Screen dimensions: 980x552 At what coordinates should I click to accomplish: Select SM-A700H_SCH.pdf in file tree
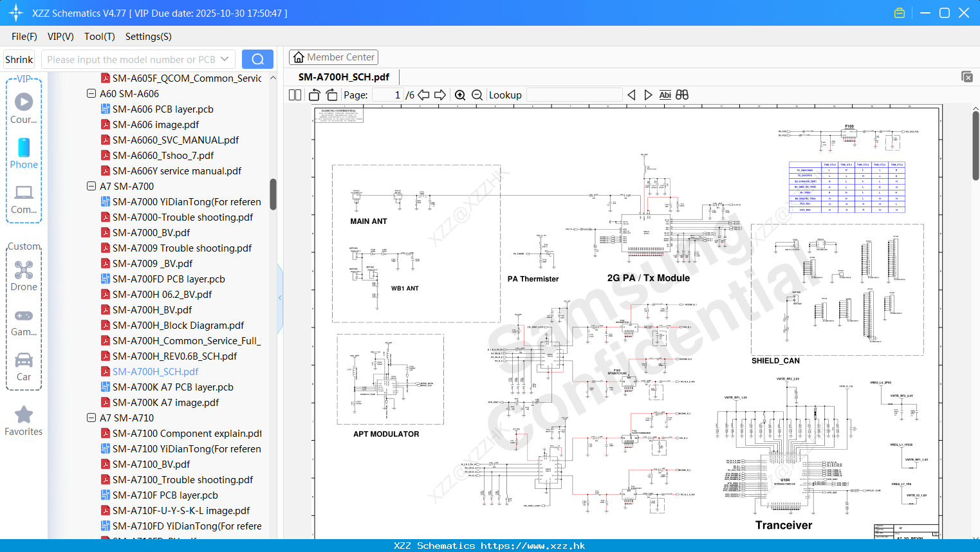click(x=155, y=371)
